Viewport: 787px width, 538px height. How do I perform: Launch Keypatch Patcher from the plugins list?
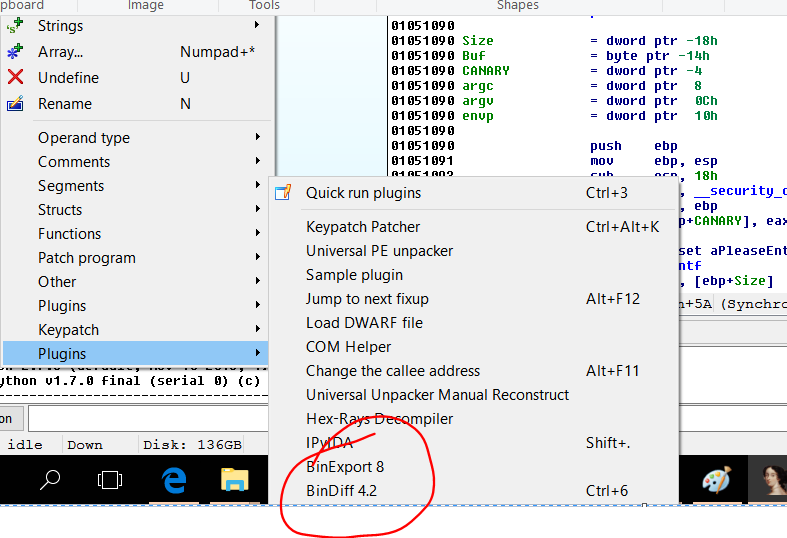[x=363, y=227]
